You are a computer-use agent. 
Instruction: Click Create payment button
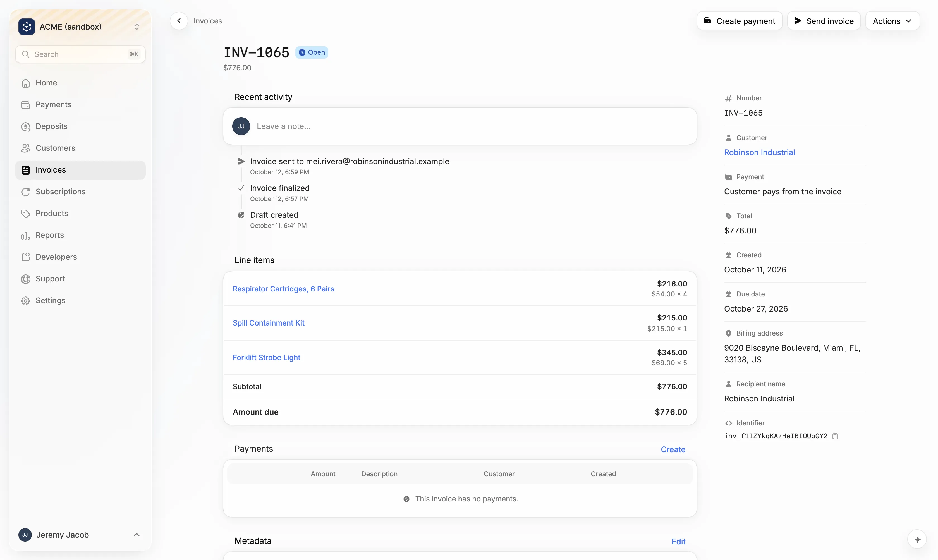point(739,21)
